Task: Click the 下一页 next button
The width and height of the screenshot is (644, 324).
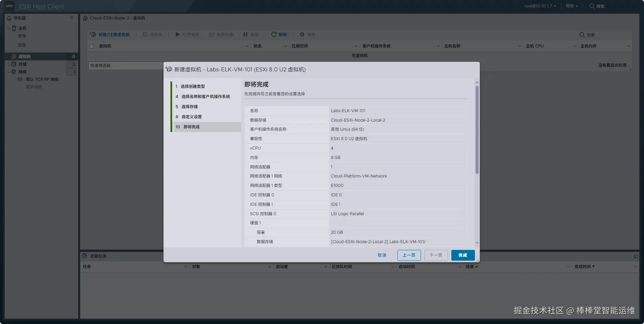Action: click(436, 255)
